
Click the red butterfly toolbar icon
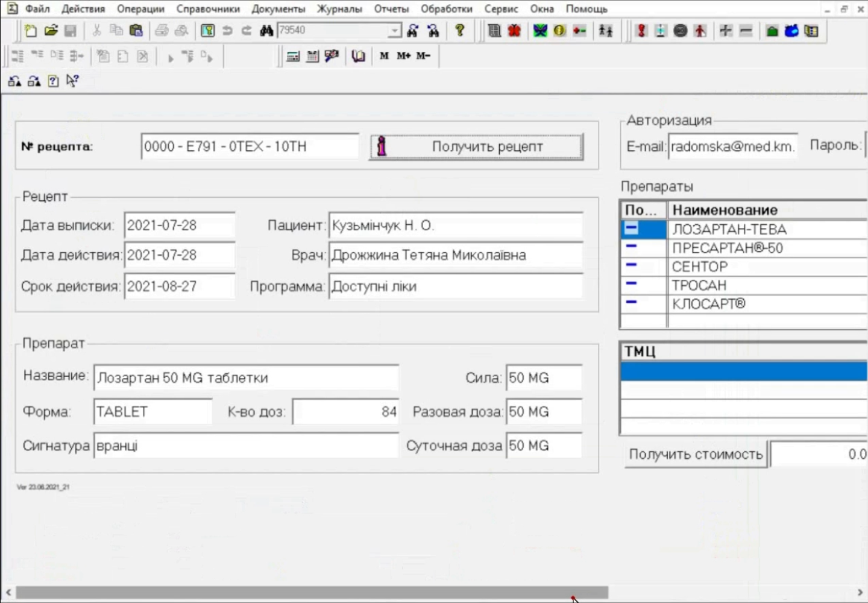[514, 31]
